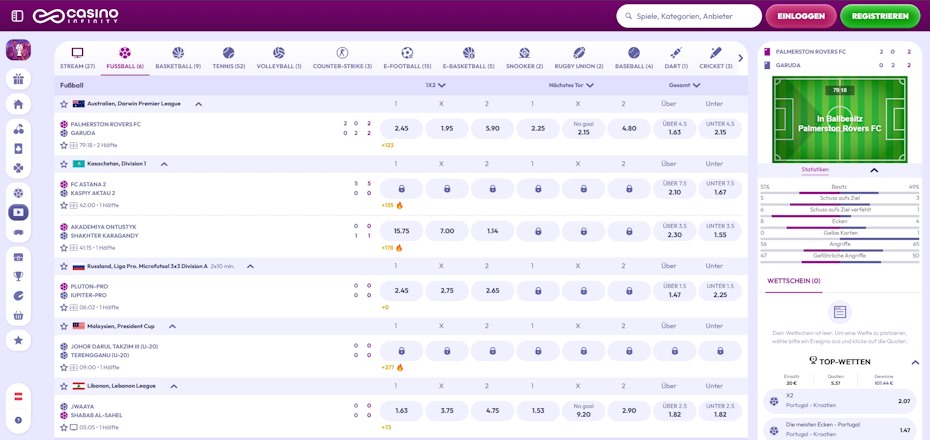This screenshot has width=930, height=440.
Task: Open the help question mark icon
Action: point(18,420)
